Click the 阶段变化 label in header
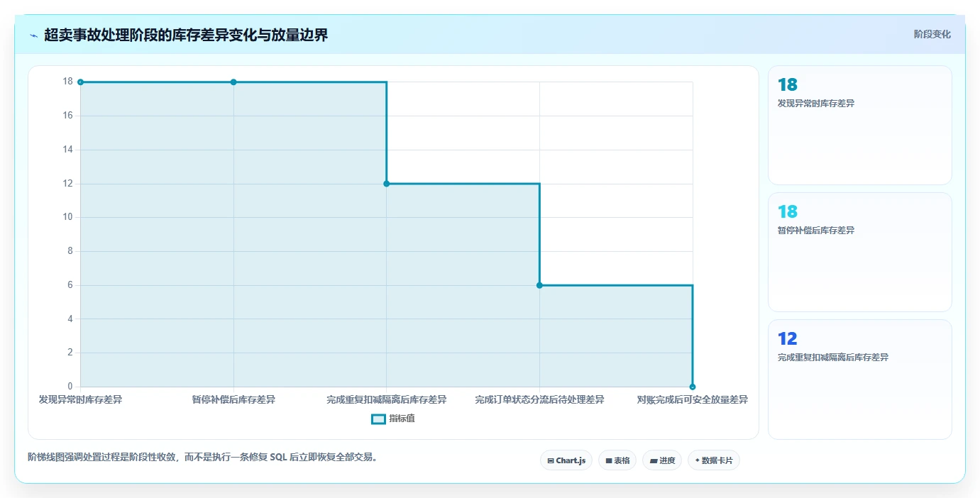This screenshot has height=498, width=980. pyautogui.click(x=932, y=34)
